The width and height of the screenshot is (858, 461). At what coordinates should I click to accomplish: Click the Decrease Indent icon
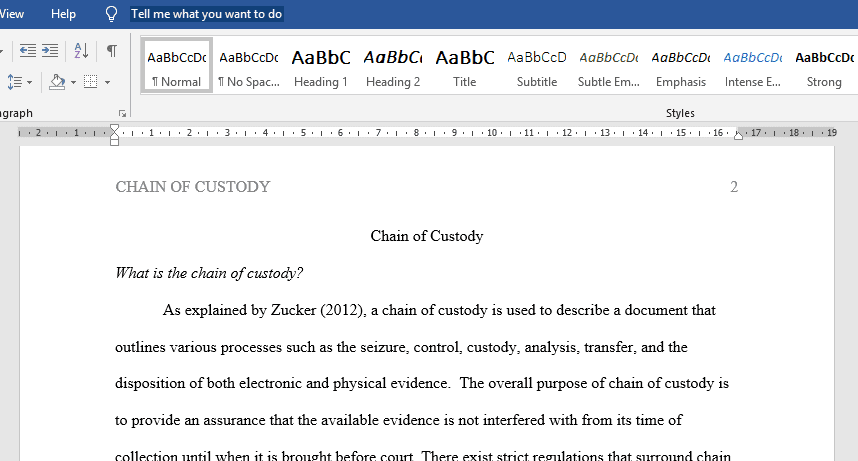pyautogui.click(x=27, y=51)
